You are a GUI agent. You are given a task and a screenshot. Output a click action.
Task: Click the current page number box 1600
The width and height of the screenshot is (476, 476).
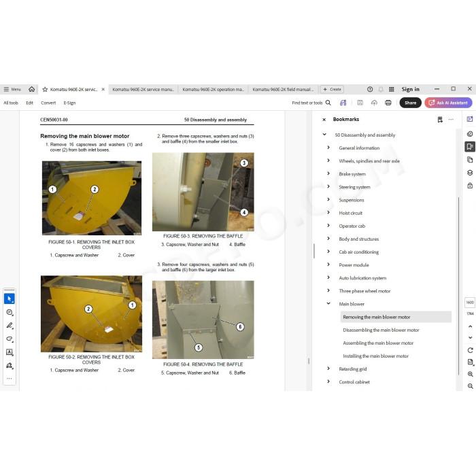click(470, 303)
